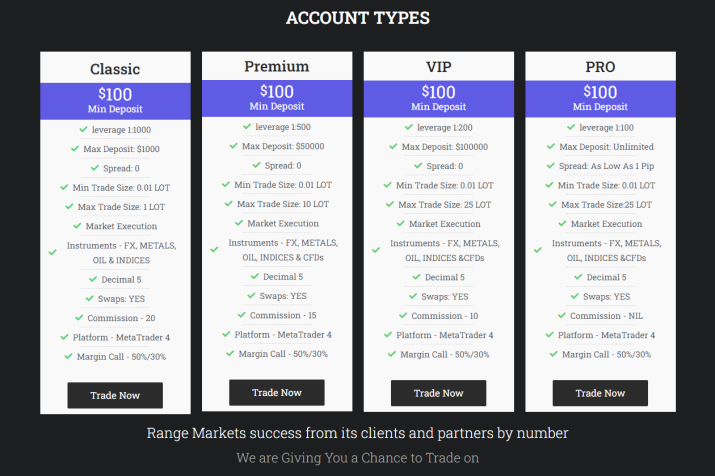This screenshot has width=715, height=476.
Task: Click the Trade Now button under Classic
Action: [115, 395]
